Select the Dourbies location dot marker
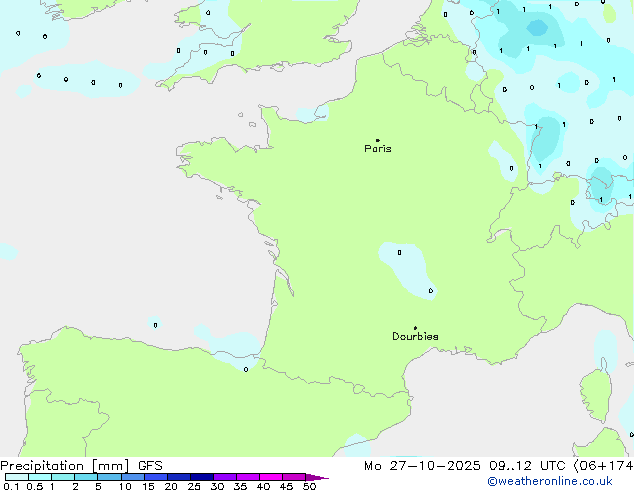The height and width of the screenshot is (490, 634). [415, 328]
